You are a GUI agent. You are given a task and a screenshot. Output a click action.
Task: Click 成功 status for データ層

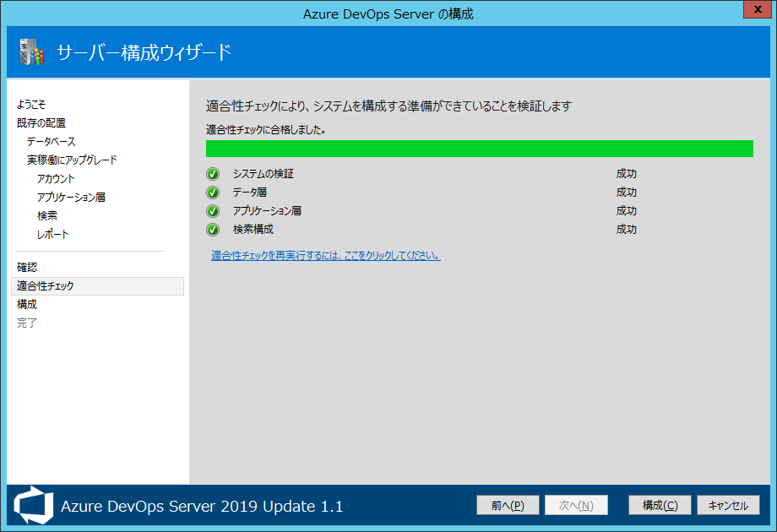[x=627, y=193]
